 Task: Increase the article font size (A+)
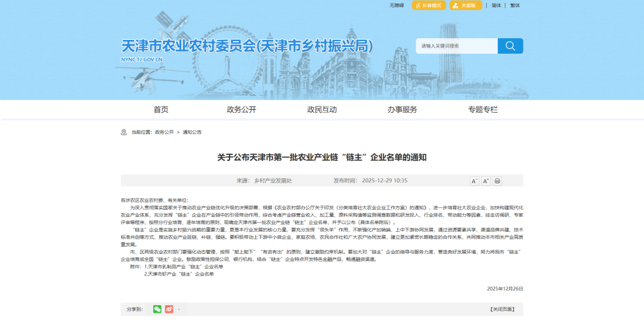click(486, 181)
